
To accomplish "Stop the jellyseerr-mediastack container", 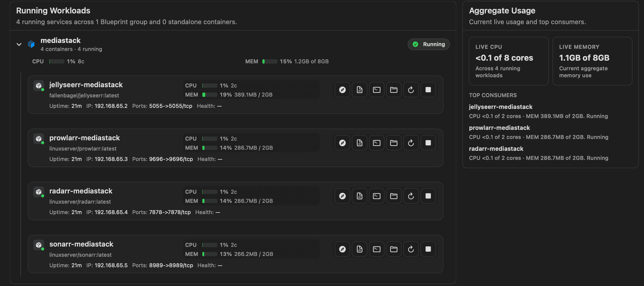I will [x=428, y=90].
